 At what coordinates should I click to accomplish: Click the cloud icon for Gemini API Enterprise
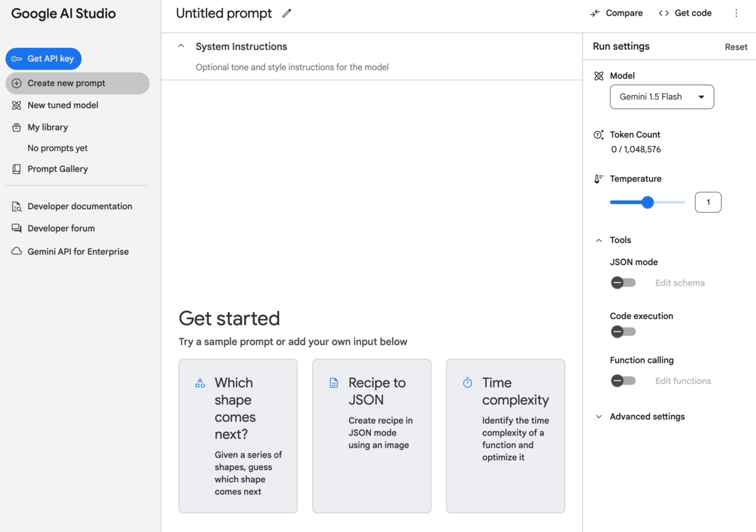17,251
